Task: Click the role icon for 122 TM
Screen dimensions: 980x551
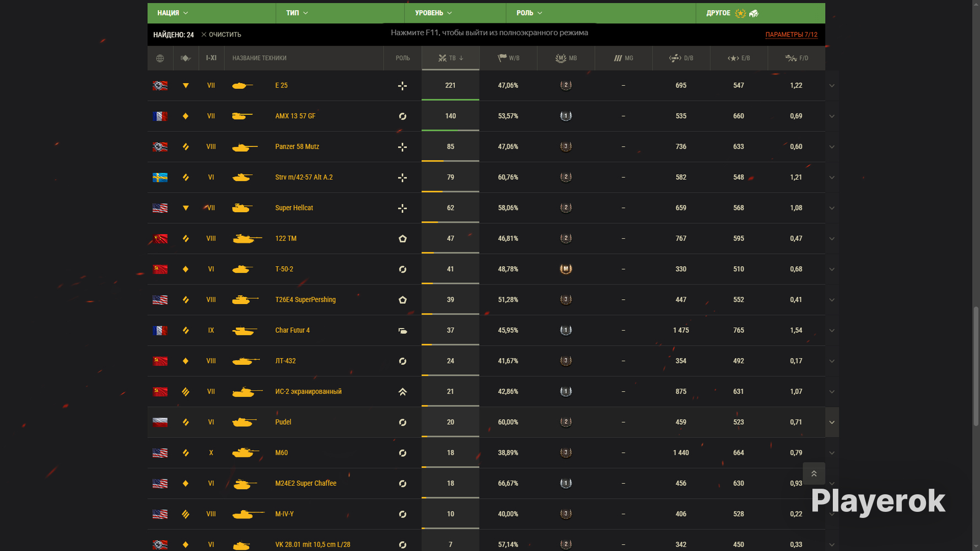Action: point(402,239)
